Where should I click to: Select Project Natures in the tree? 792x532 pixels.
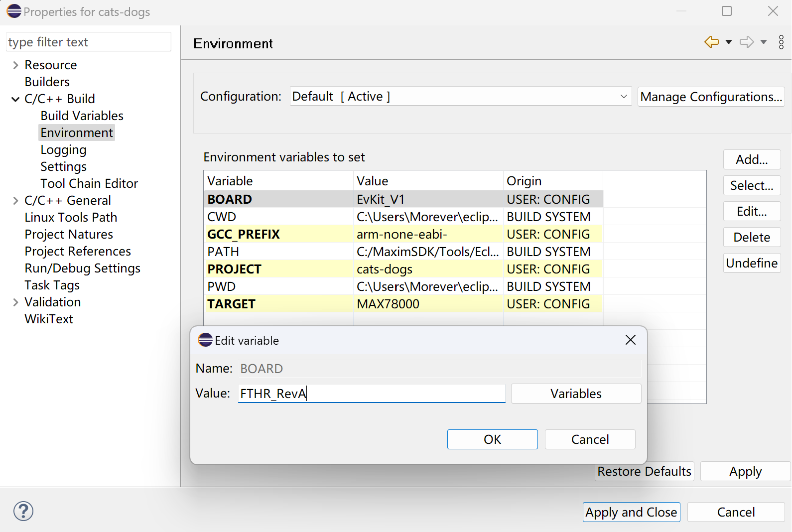coord(69,234)
